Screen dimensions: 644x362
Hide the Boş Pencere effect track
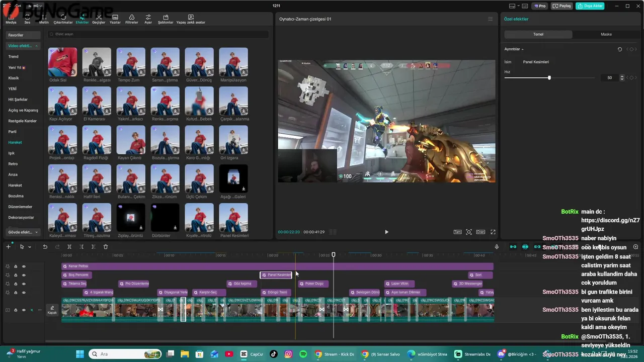point(24,275)
